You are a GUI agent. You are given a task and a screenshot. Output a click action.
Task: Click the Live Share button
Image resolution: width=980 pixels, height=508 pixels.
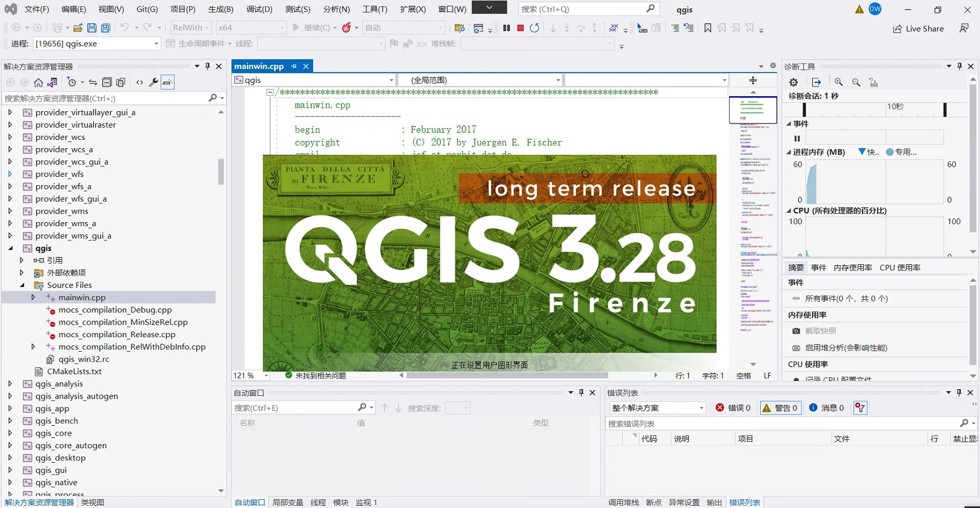click(x=918, y=29)
